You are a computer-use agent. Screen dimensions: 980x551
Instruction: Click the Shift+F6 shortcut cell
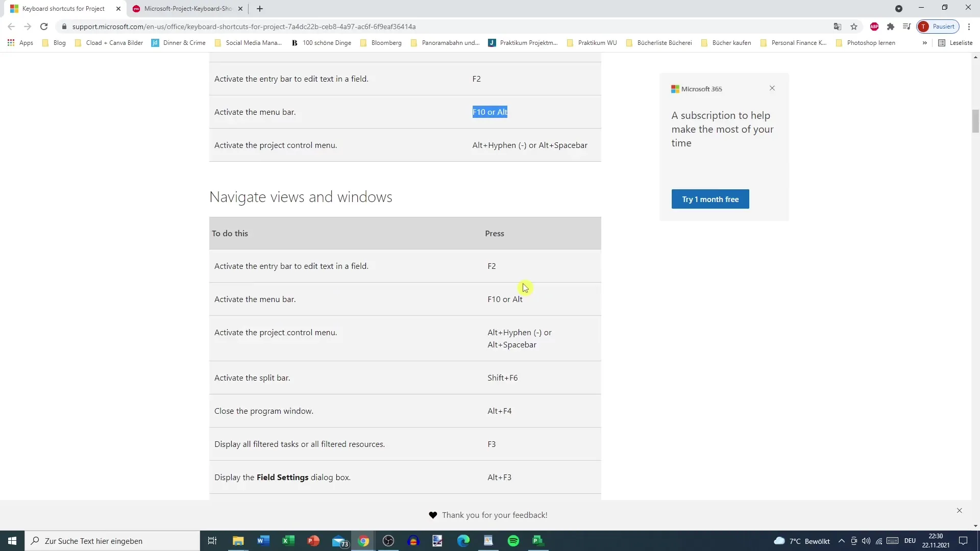point(502,378)
